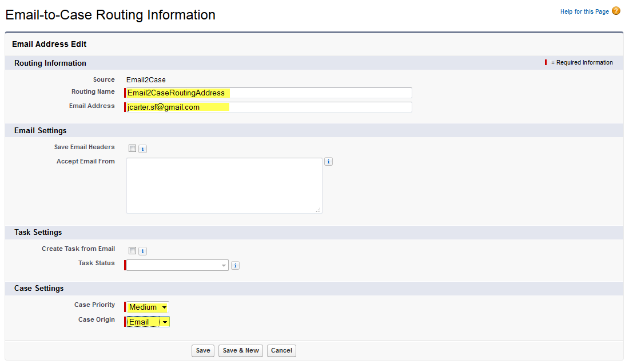
Task: Click the Save & New button
Action: coord(241,350)
